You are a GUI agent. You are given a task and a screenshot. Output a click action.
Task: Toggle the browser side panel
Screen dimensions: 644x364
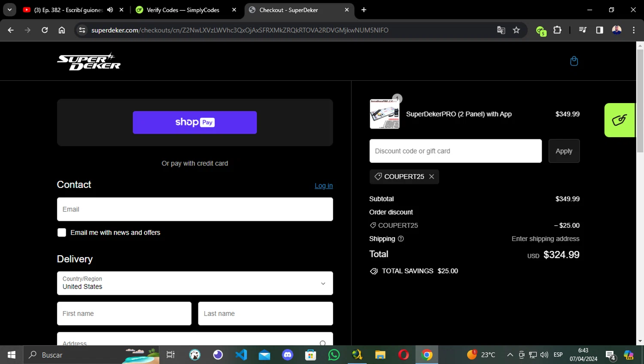[600, 30]
